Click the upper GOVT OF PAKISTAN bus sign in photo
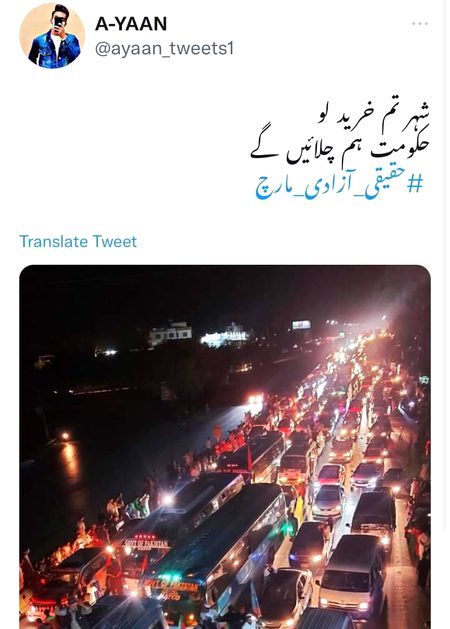450x629 pixels. pyautogui.click(x=146, y=544)
